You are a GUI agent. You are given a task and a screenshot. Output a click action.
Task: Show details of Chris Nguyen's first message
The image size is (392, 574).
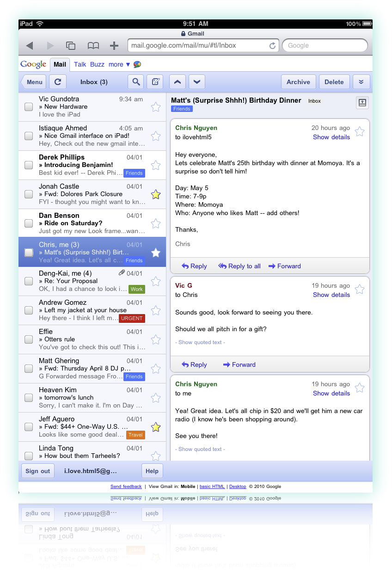coord(331,137)
